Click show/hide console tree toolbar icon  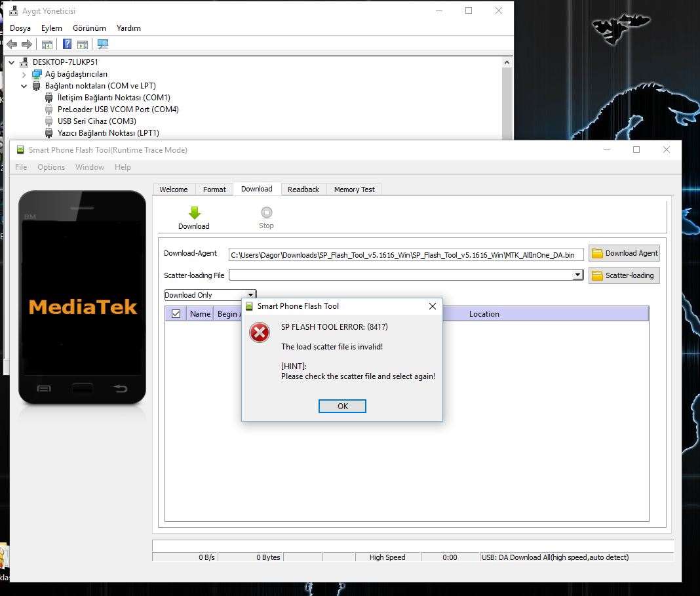[x=47, y=44]
